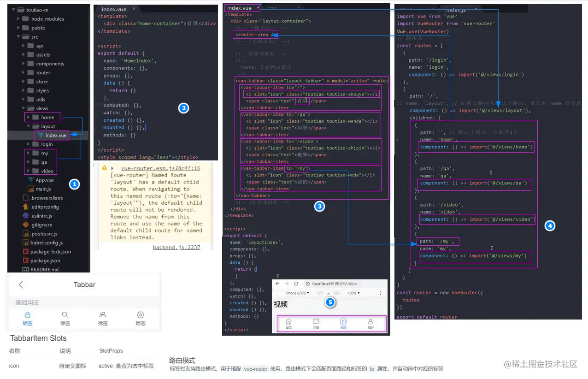Open .postcssrc.js from the file tree
Image resolution: width=588 pixels, height=379 pixels.
tap(40, 234)
